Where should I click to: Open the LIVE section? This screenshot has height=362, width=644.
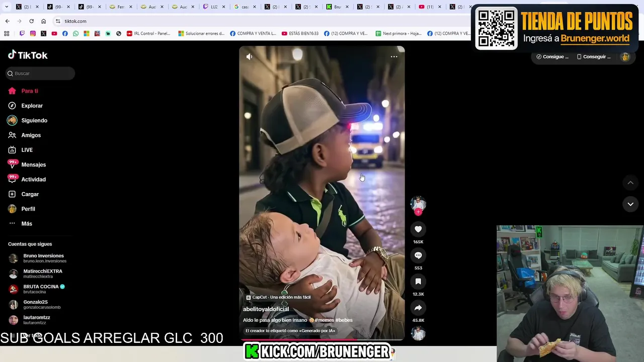pyautogui.click(x=27, y=150)
